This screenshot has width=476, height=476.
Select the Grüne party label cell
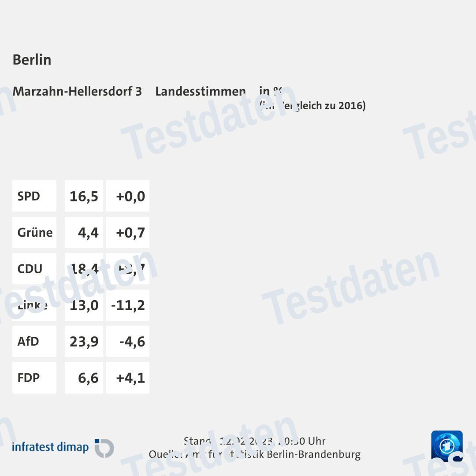tap(34, 232)
